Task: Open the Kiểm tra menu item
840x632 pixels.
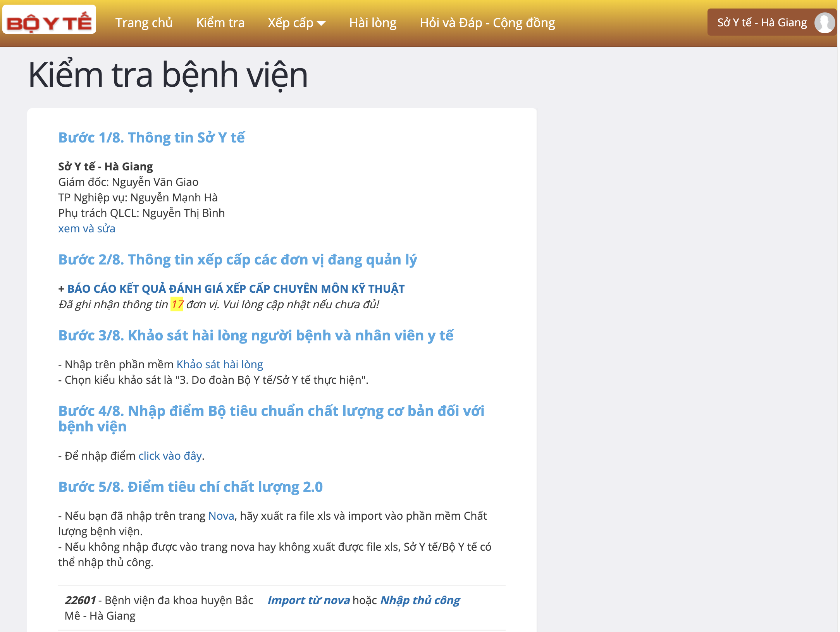Action: coord(220,23)
